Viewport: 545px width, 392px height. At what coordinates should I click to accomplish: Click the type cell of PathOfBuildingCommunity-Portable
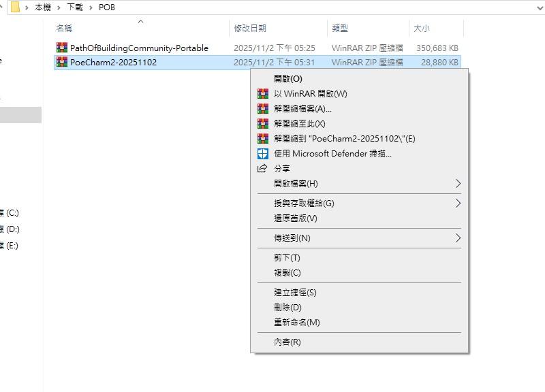click(x=367, y=48)
